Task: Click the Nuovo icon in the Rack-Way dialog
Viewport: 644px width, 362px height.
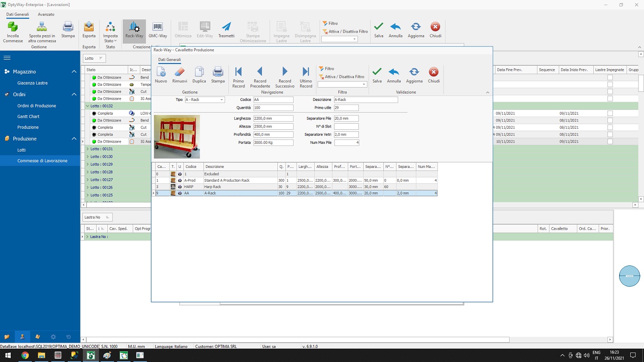Action: [161, 76]
